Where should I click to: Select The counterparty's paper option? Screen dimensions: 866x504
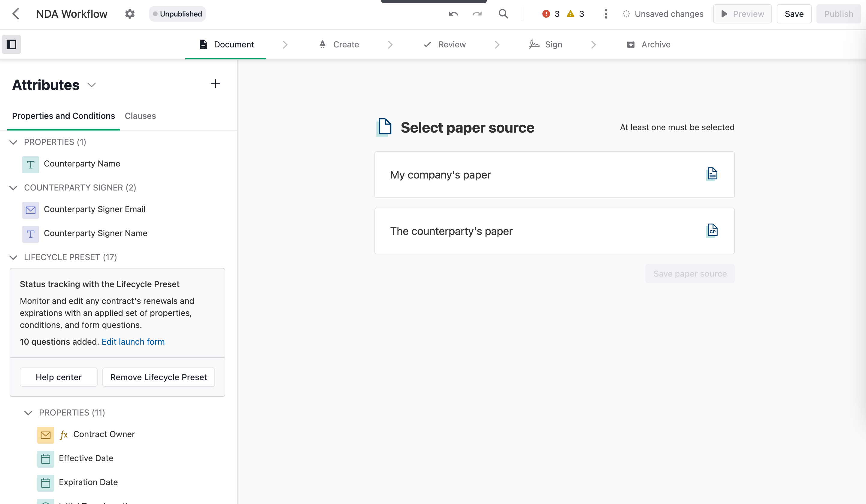pyautogui.click(x=554, y=231)
